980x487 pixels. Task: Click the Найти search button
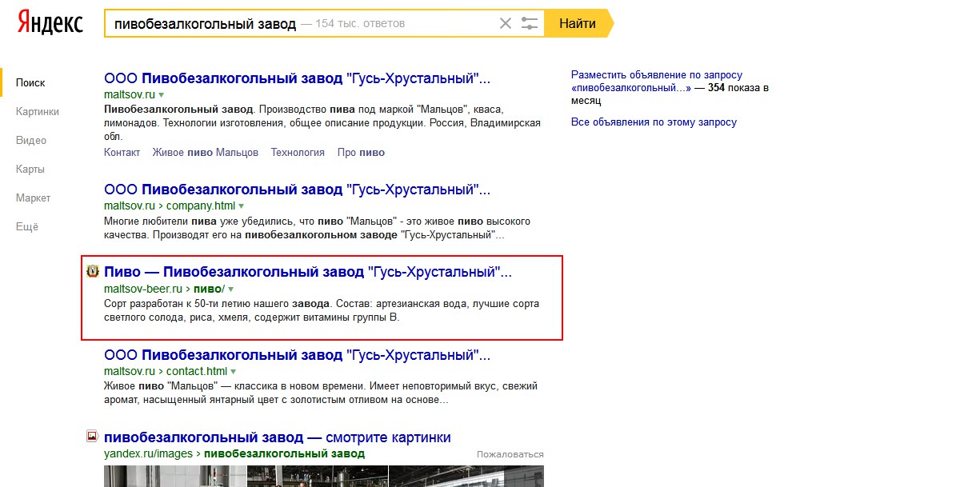click(x=578, y=23)
